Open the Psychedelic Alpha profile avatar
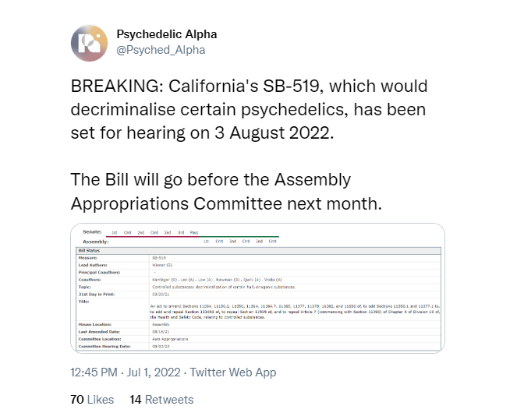Viewport: 517px width, 420px height. coord(89,43)
